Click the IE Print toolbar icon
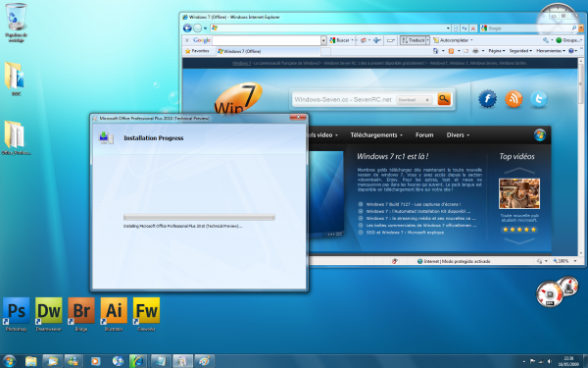The height and width of the screenshot is (368, 588). [475, 51]
